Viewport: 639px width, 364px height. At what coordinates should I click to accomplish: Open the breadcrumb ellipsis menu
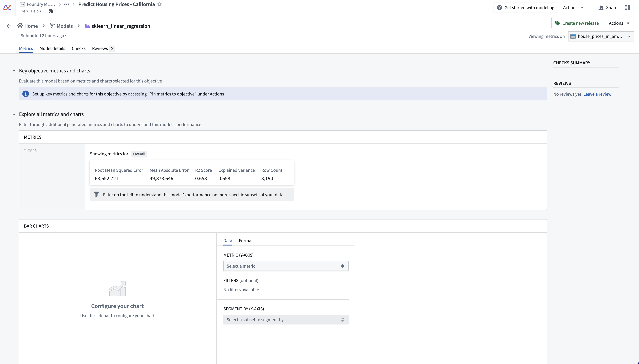click(66, 4)
